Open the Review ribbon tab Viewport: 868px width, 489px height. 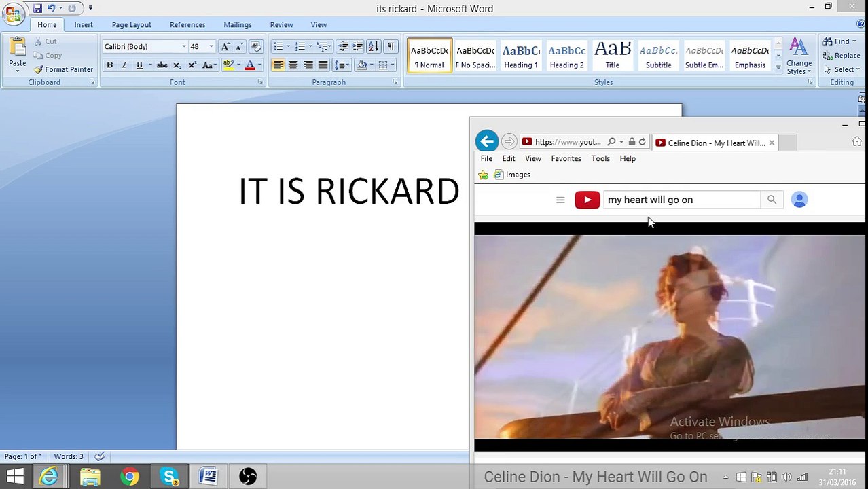281,24
